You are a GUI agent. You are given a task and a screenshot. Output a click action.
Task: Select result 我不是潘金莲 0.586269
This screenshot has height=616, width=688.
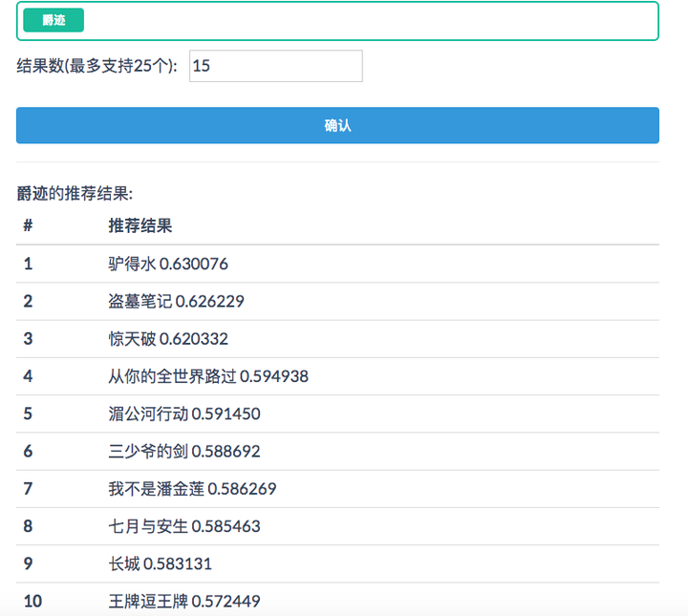(192, 489)
